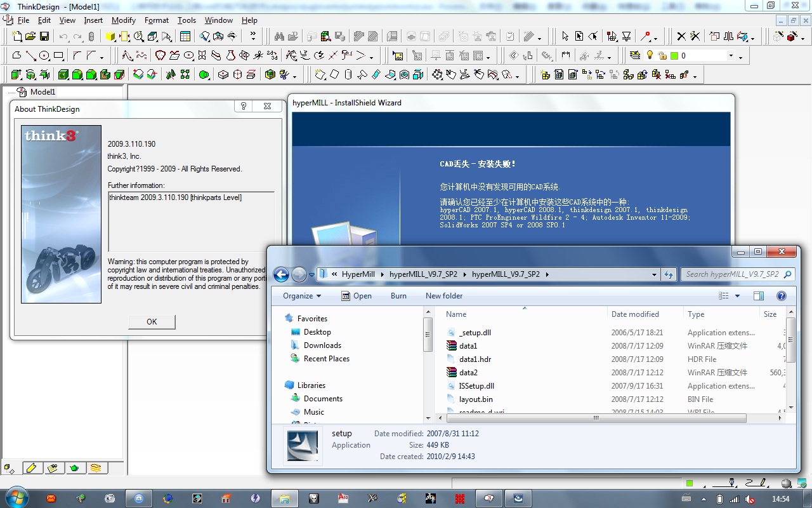Toggle the layer padlock lock icon
The width and height of the screenshot is (812, 508).
click(662, 56)
